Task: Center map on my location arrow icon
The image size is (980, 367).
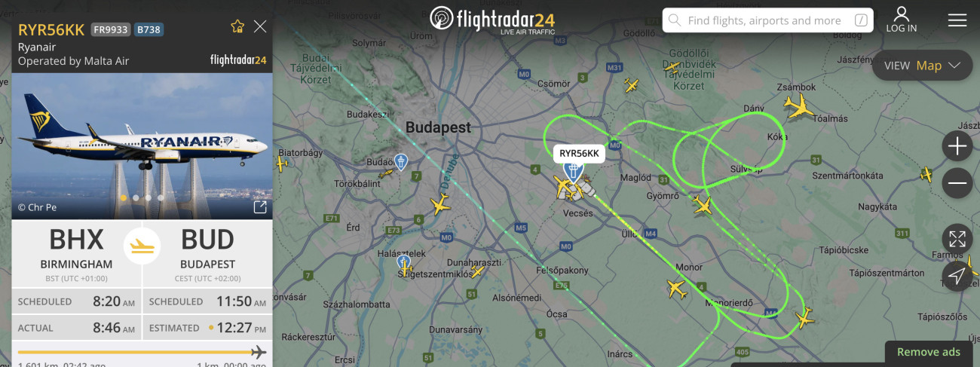Action: 957,276
